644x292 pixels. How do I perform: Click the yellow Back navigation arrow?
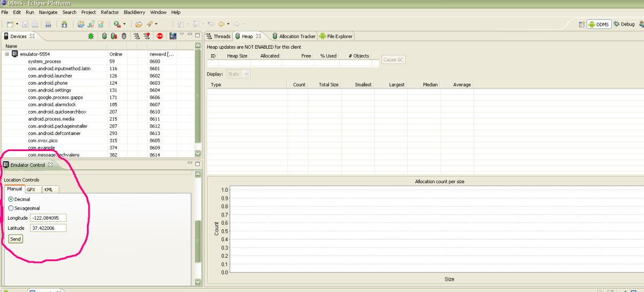[221, 24]
